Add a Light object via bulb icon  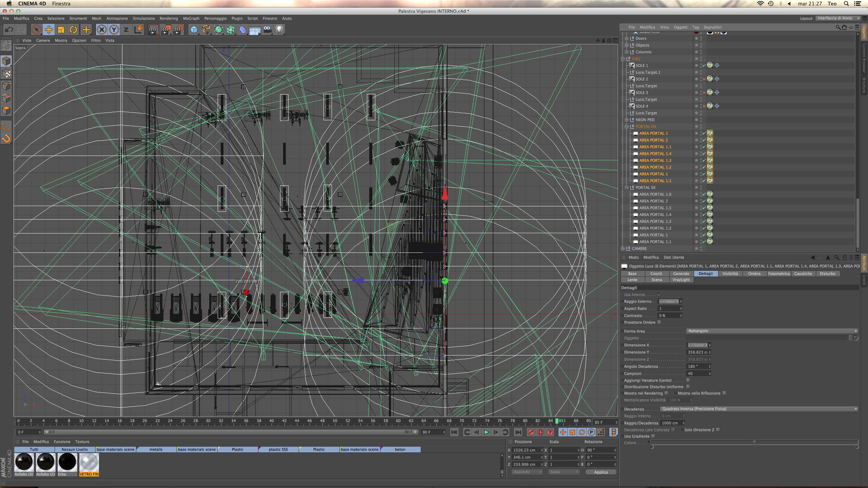tap(279, 30)
